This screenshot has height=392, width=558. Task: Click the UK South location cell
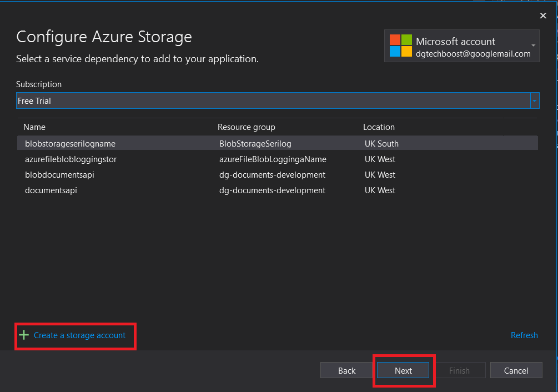coord(381,144)
